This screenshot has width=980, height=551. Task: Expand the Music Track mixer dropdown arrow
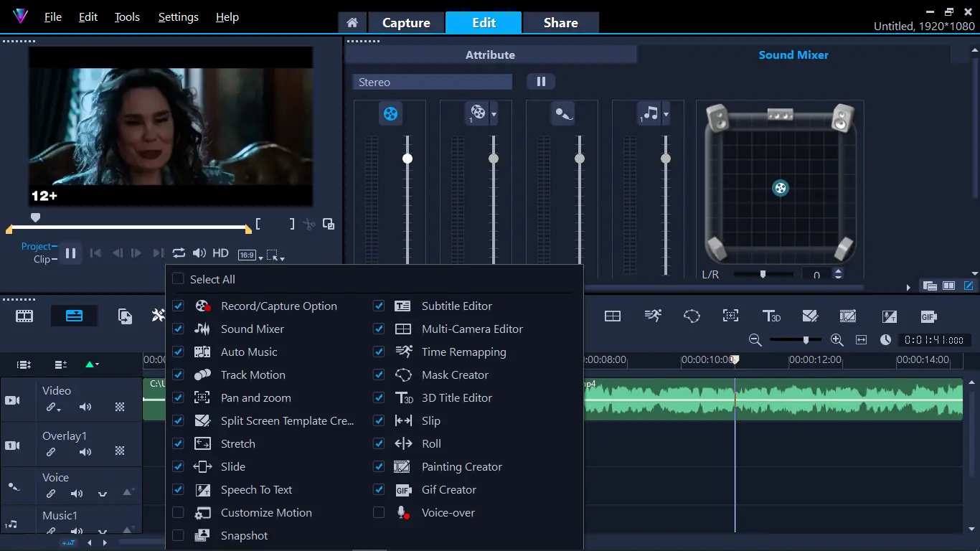coord(666,115)
